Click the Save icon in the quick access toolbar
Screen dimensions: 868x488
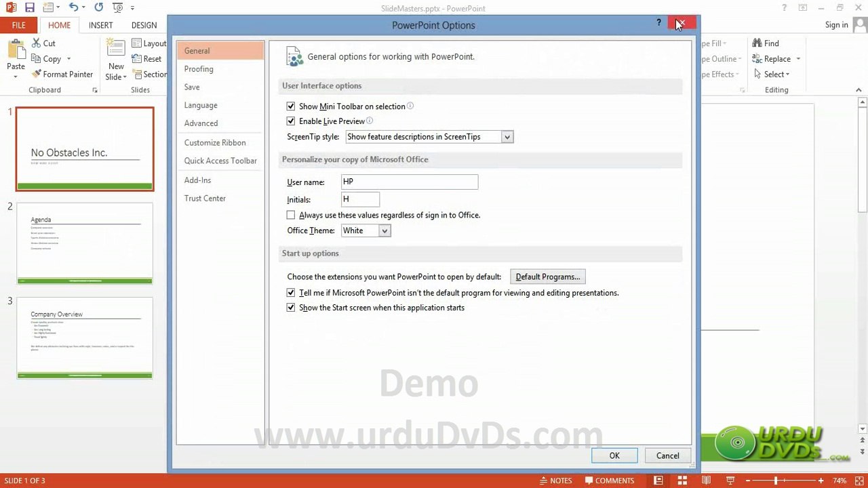coord(29,7)
